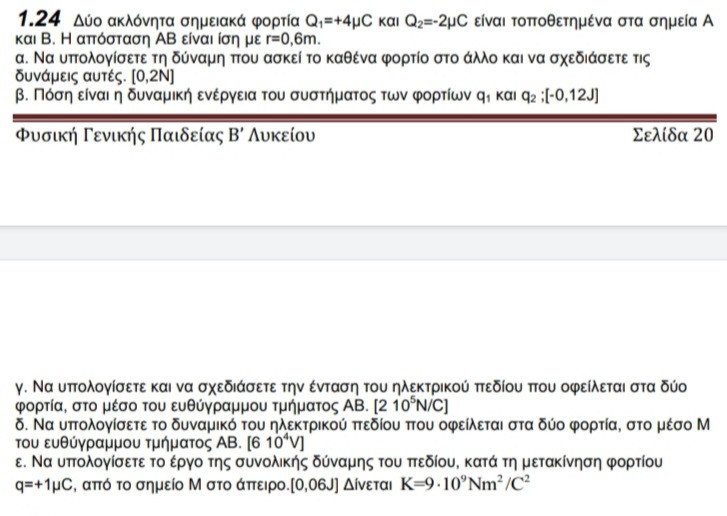Click the r=0,6m distance text
727x516 pixels.
click(x=293, y=39)
